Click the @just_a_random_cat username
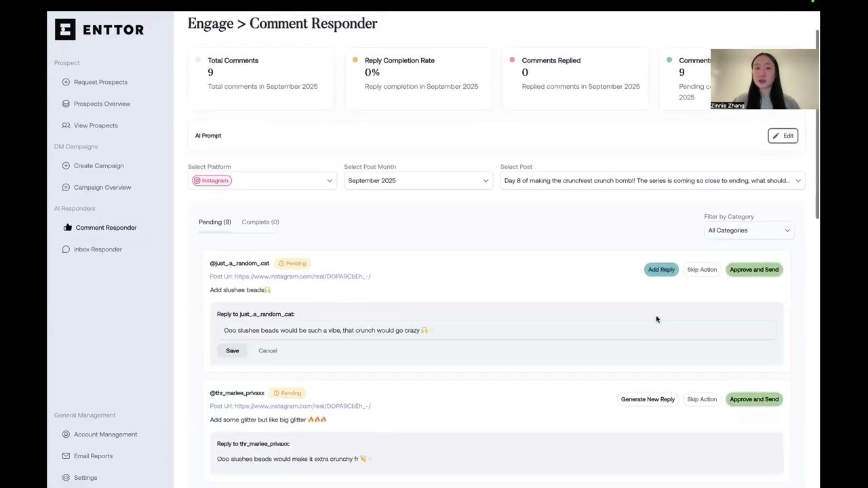Image resolution: width=868 pixels, height=488 pixels. click(x=239, y=263)
